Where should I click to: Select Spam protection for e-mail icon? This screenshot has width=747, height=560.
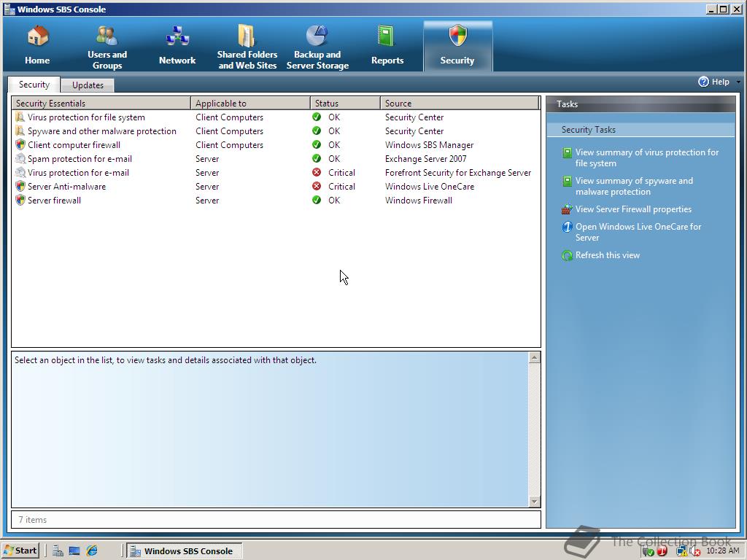click(x=20, y=158)
